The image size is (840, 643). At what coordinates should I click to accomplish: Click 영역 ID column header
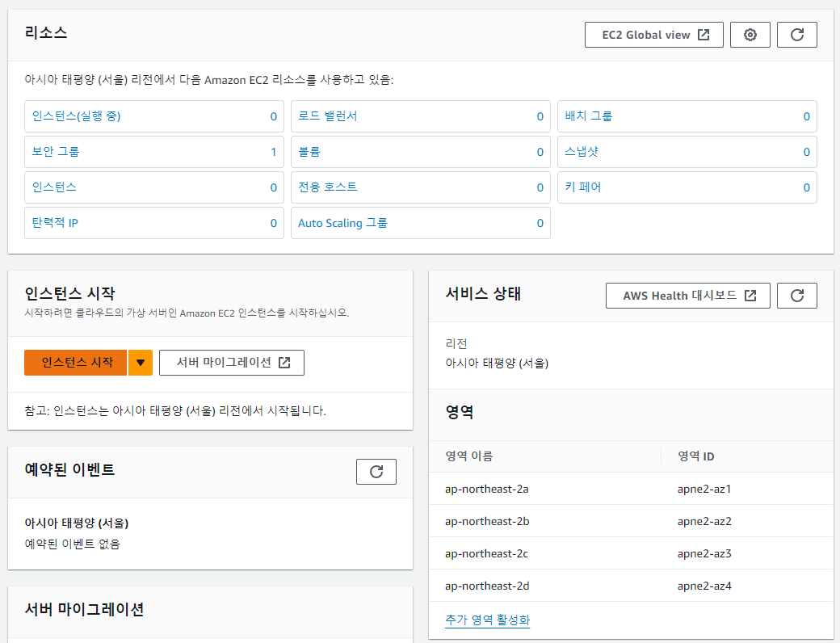tap(695, 456)
